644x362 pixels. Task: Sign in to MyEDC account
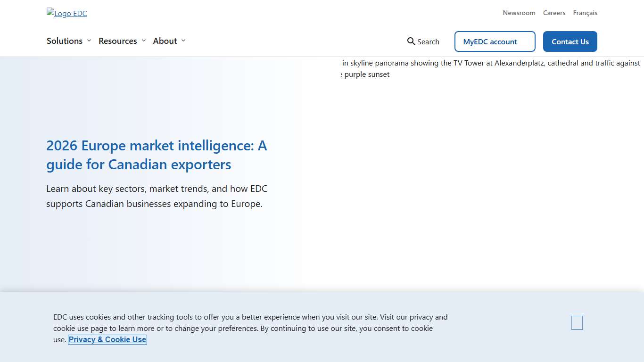tap(495, 41)
